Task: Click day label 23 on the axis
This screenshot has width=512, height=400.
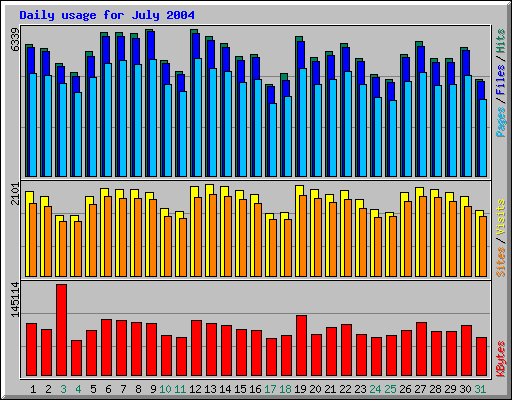Action: click(x=360, y=389)
